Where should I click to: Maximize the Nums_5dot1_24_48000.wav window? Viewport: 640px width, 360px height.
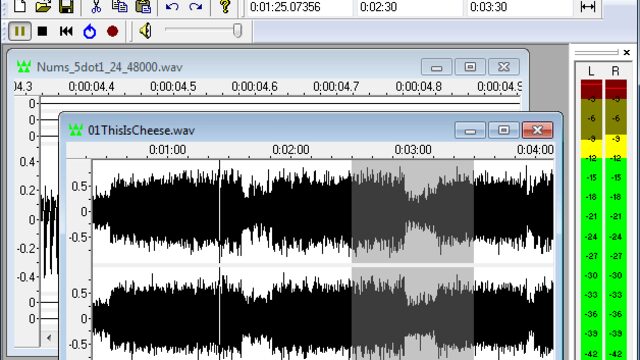(x=470, y=67)
